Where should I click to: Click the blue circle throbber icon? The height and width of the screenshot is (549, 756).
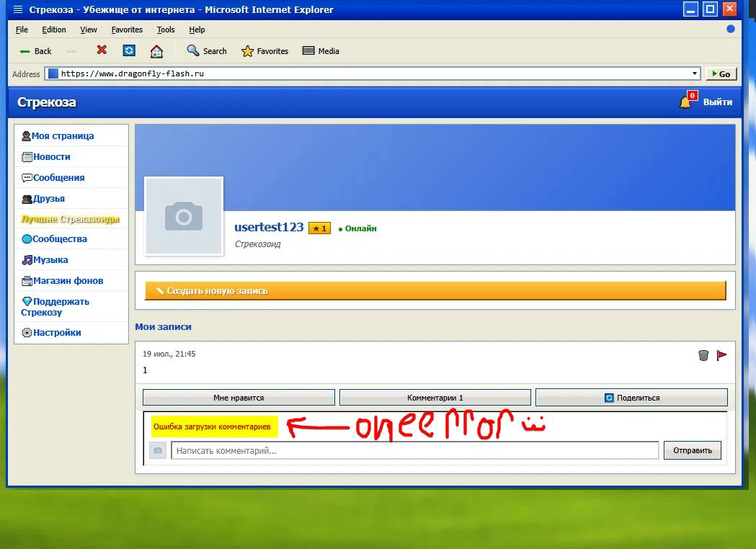(x=731, y=29)
